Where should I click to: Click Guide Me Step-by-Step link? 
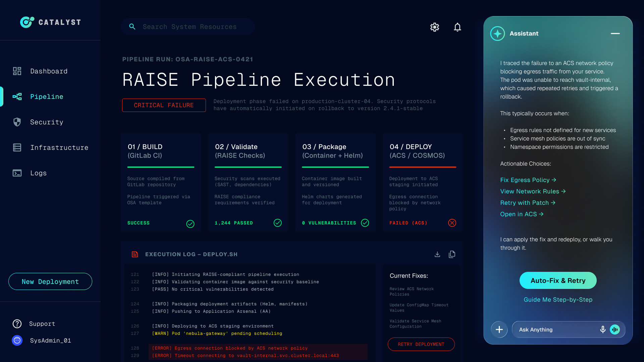[558, 300]
